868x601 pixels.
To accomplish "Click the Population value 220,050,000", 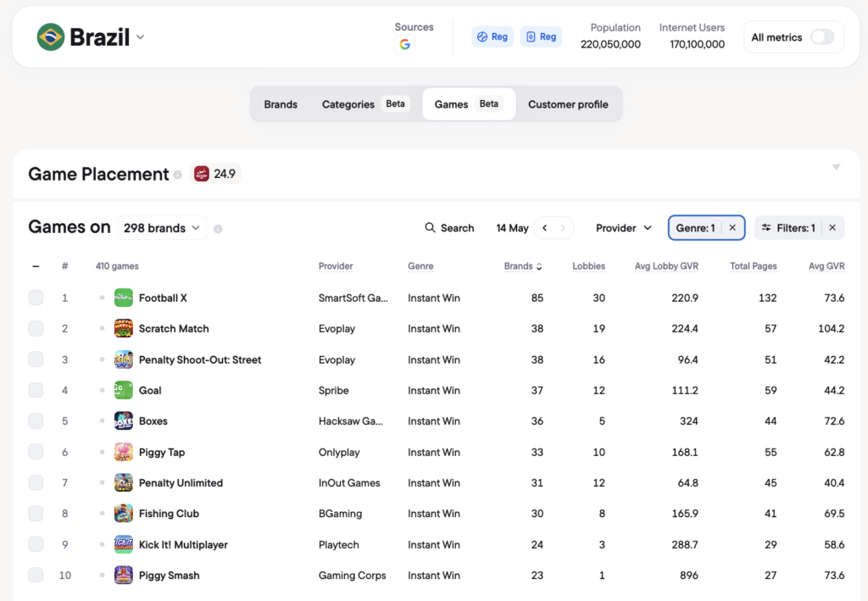I will coord(610,44).
